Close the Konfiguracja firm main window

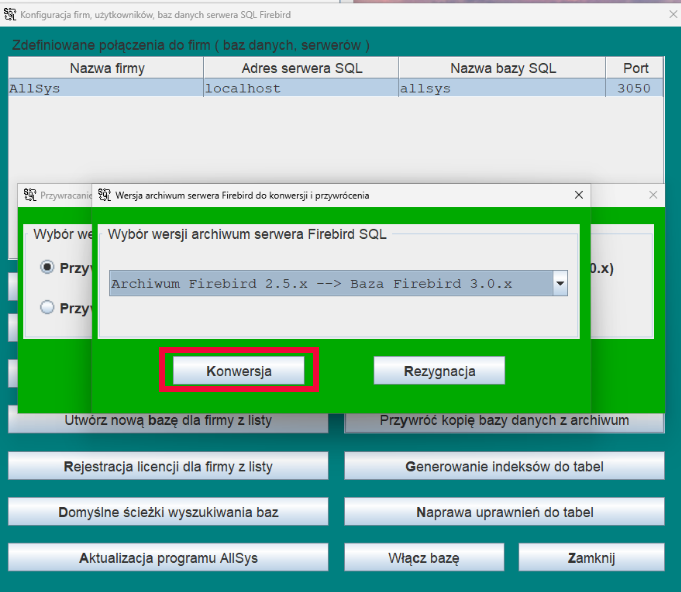[x=673, y=14]
